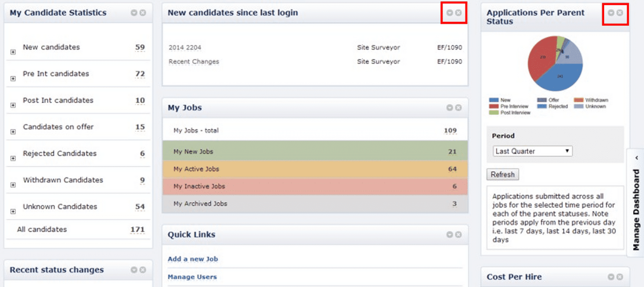644x287 pixels.
Task: Collapse the New candidates since last login widget
Action: (x=450, y=13)
